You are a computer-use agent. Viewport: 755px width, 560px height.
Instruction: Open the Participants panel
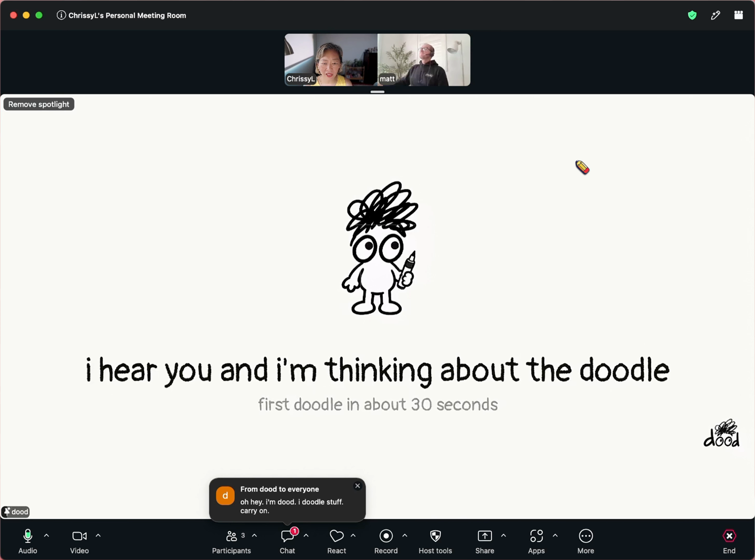231,541
